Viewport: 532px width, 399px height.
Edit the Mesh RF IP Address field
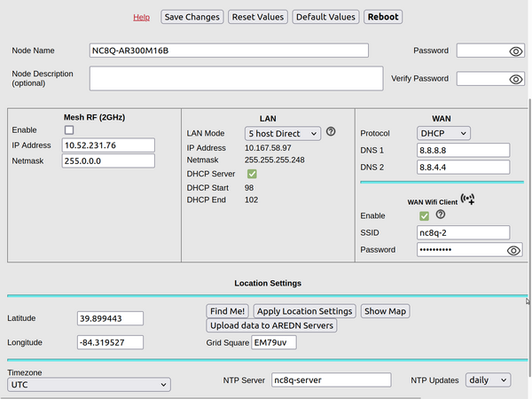(108, 145)
